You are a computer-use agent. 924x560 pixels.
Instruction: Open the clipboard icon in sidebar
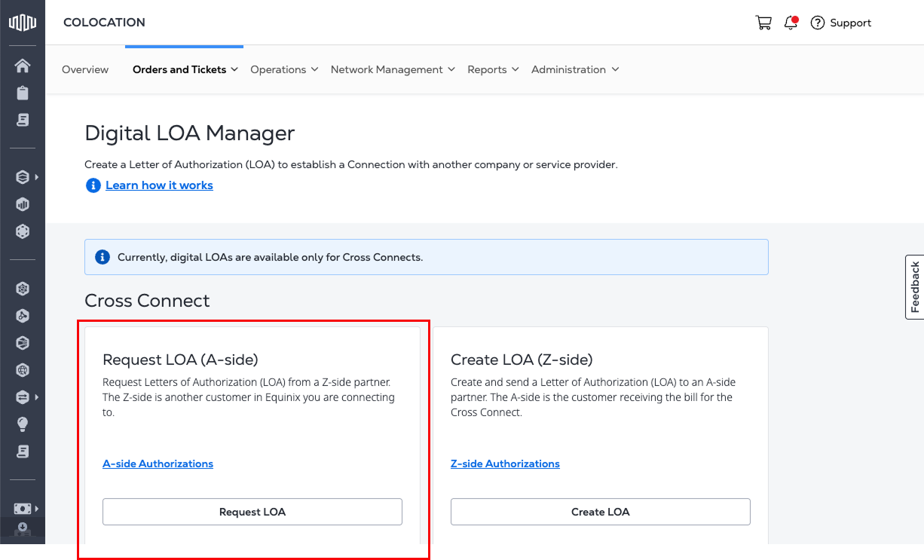point(23,93)
